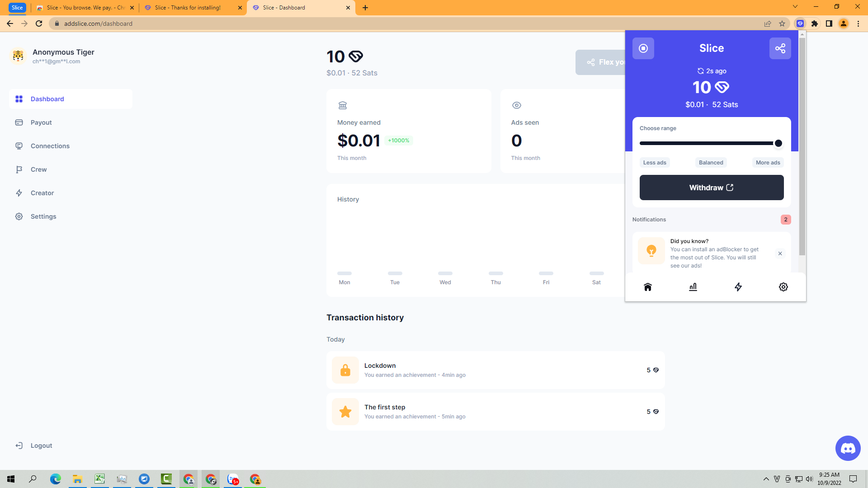This screenshot has width=868, height=488.
Task: Log out of the Slice account
Action: click(41, 446)
